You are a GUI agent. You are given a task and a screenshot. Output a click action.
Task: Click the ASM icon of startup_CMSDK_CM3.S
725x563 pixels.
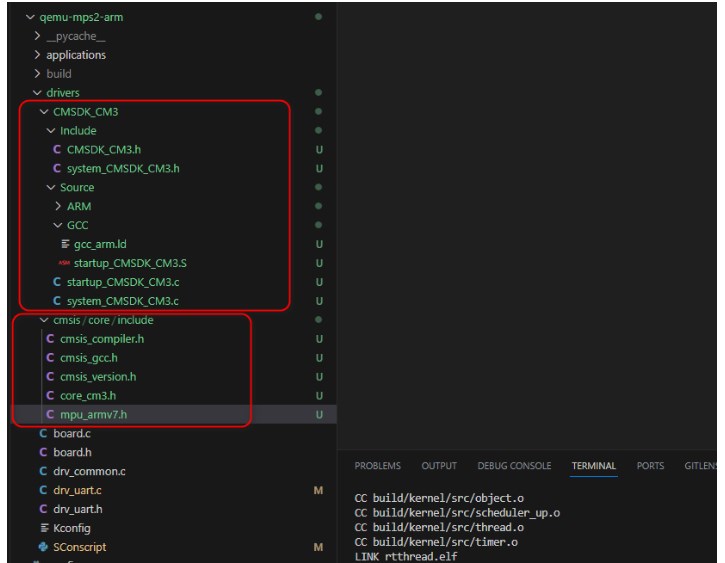point(64,263)
